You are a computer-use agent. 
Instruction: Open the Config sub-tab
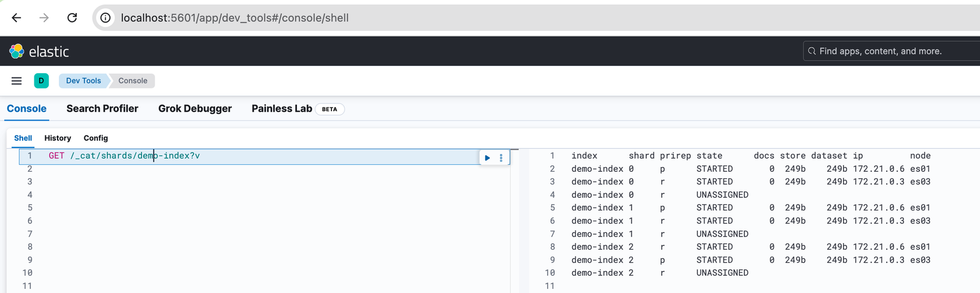[96, 138]
